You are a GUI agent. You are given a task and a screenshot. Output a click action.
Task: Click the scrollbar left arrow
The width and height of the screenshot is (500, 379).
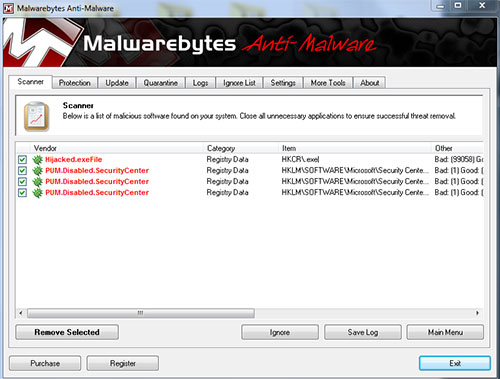(21, 313)
